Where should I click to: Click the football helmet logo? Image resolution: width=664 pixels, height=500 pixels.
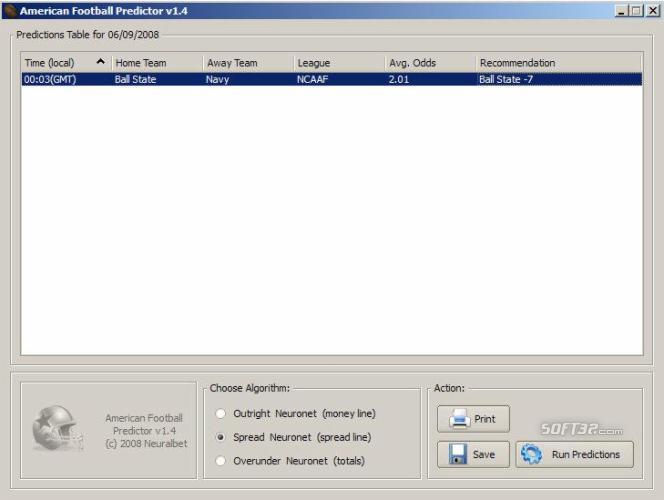point(57,428)
